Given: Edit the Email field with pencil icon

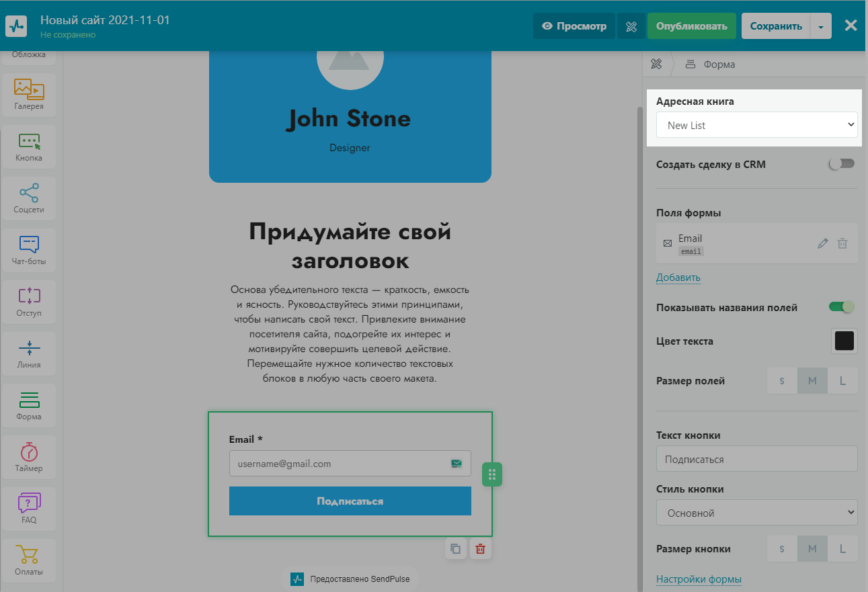Looking at the screenshot, I should [822, 244].
